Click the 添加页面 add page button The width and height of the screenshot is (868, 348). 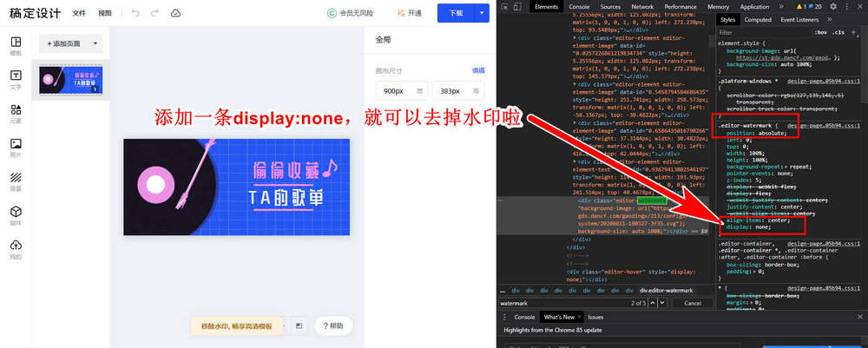(63, 43)
